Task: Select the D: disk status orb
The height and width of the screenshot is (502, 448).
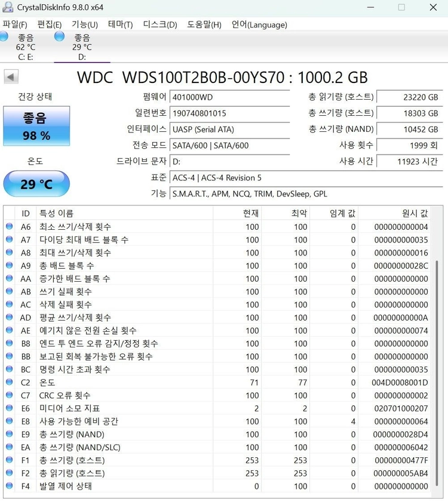Action: pyautogui.click(x=59, y=36)
